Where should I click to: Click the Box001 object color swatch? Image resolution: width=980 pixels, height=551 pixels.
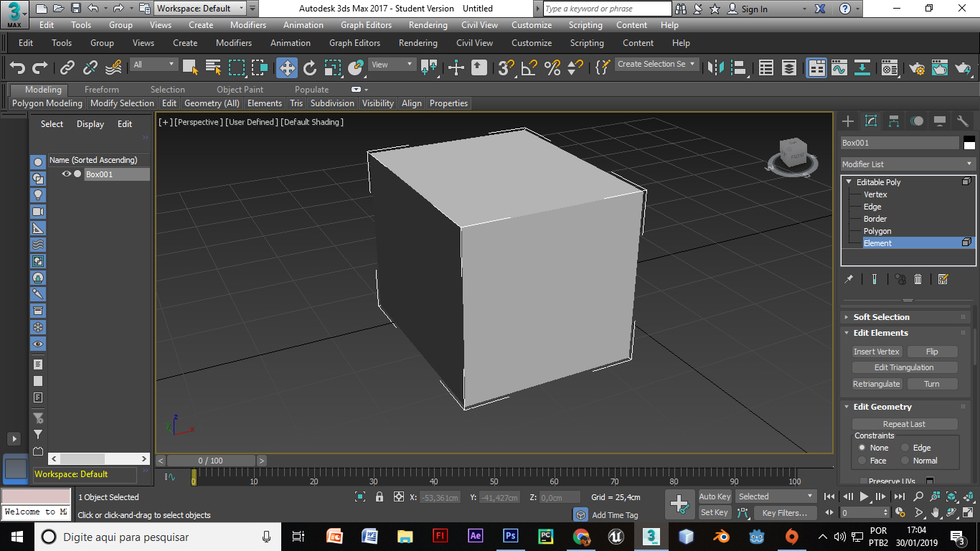pos(969,143)
